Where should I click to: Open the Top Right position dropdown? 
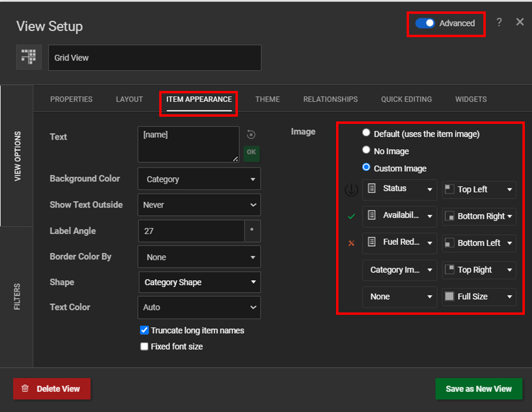(x=479, y=270)
